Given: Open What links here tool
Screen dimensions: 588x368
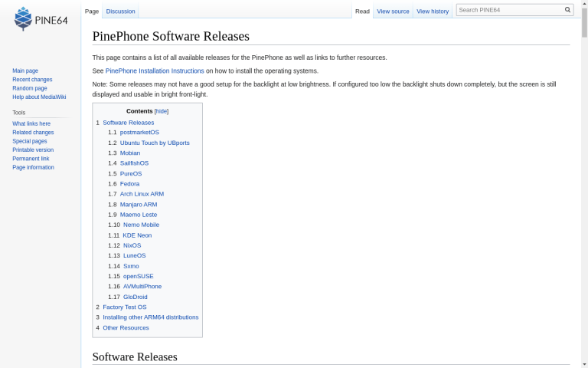Looking at the screenshot, I should (x=31, y=123).
